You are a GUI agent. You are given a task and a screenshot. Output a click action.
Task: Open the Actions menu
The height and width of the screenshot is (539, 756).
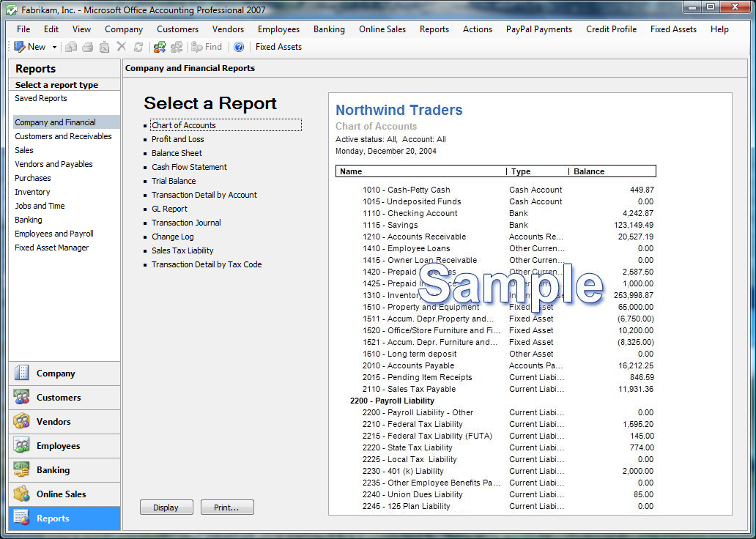(x=478, y=29)
